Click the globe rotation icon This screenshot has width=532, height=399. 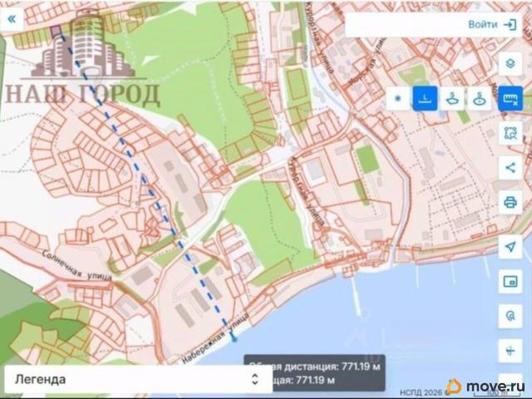[510, 351]
